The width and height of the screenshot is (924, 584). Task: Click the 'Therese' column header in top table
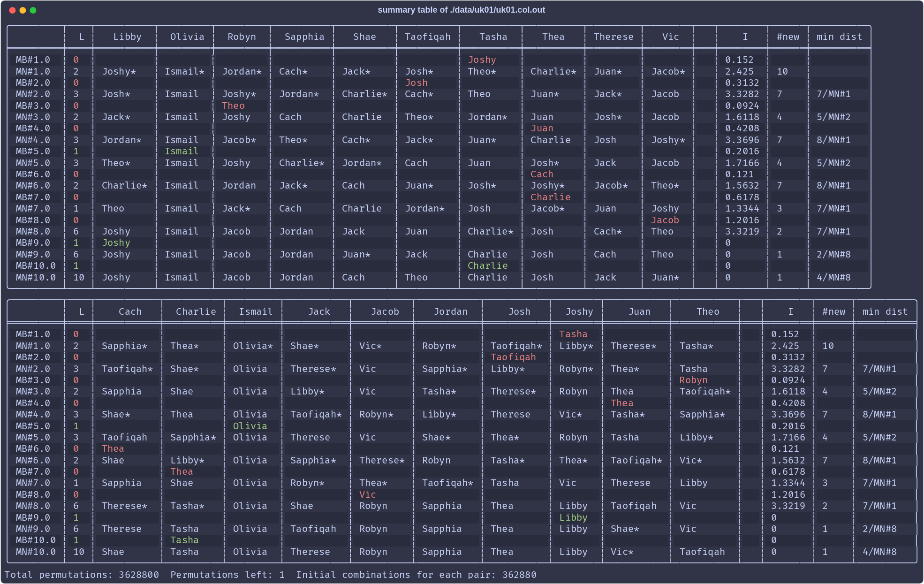(613, 37)
